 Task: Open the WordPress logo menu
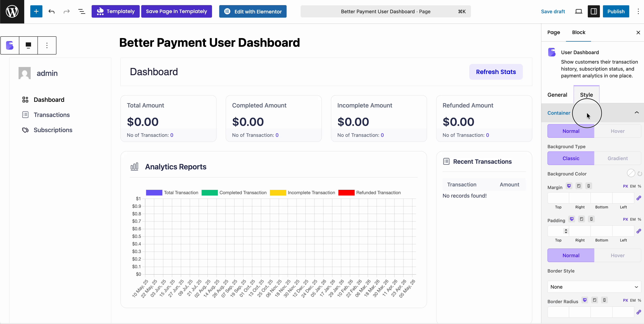pyautogui.click(x=12, y=12)
